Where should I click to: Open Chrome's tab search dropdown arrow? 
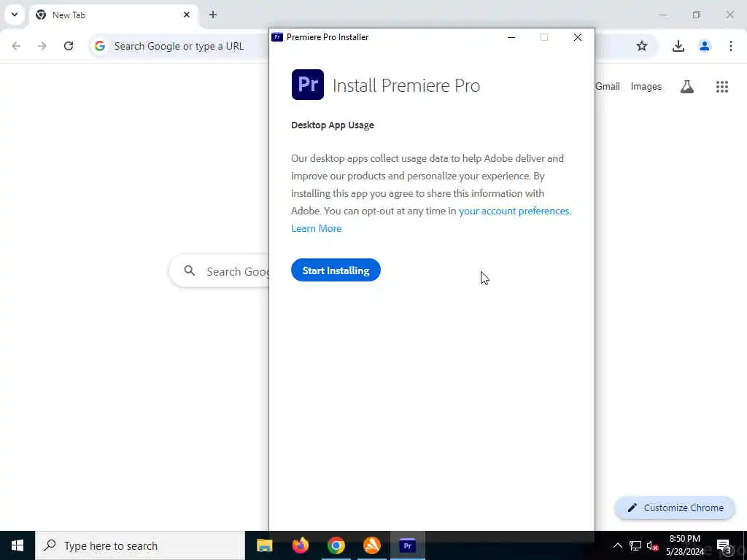[15, 15]
